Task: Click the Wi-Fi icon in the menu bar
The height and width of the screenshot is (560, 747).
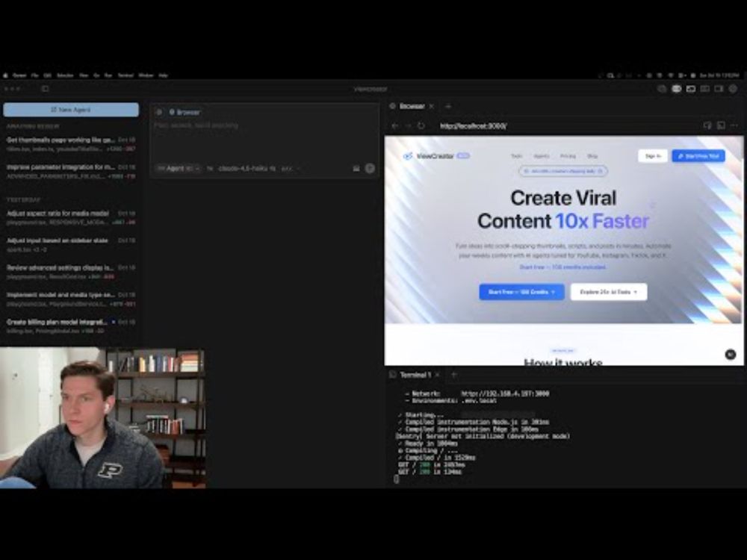Action: pos(671,75)
